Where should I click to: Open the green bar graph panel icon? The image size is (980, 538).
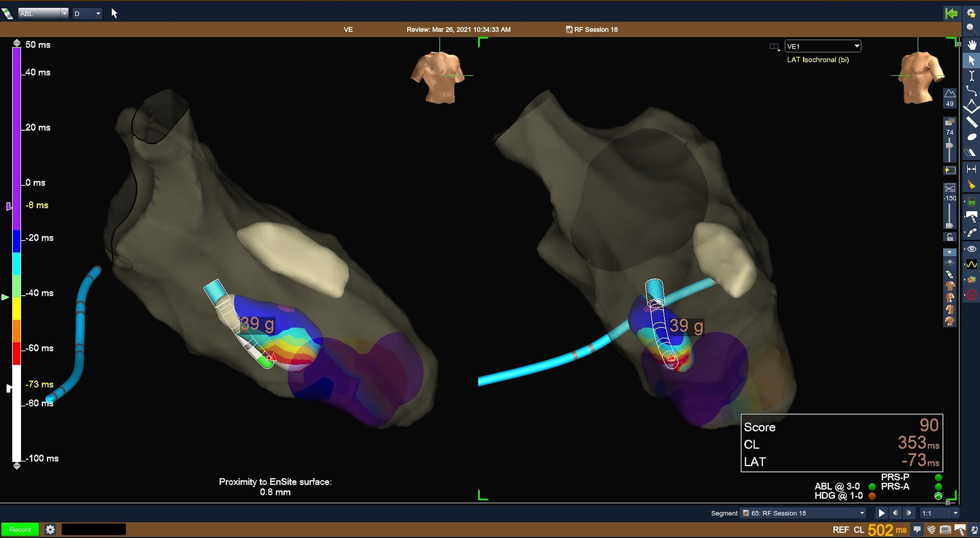[971, 202]
